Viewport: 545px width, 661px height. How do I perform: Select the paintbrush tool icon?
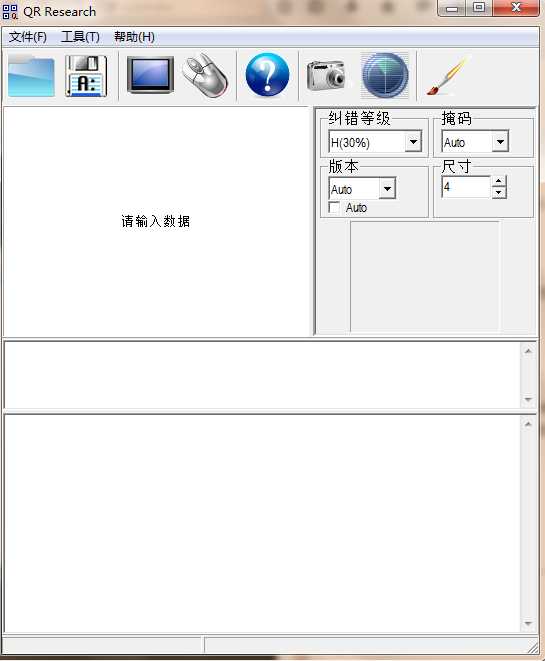pos(447,76)
